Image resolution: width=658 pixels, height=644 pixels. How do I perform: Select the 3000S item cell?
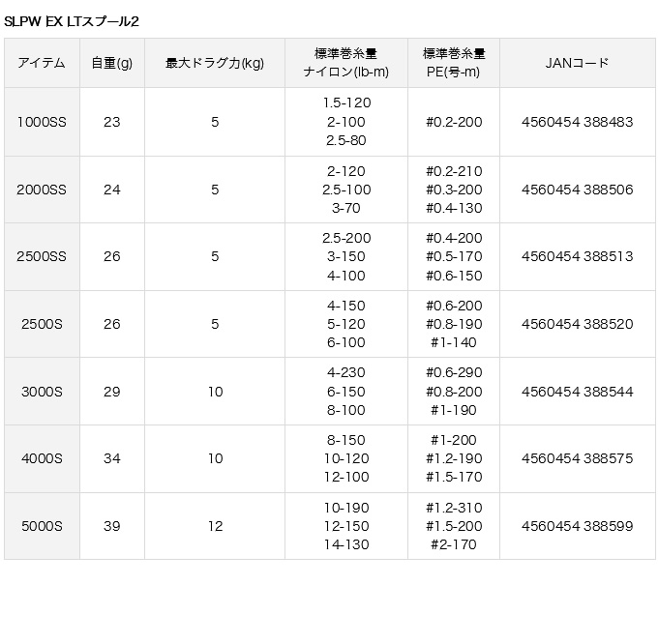tap(42, 392)
